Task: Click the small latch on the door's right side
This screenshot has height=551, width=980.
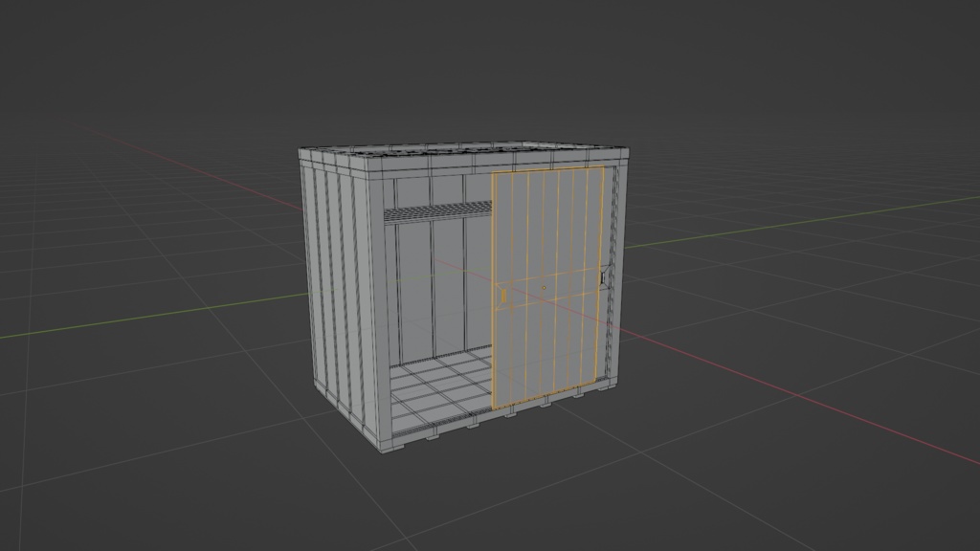Action: (x=601, y=278)
